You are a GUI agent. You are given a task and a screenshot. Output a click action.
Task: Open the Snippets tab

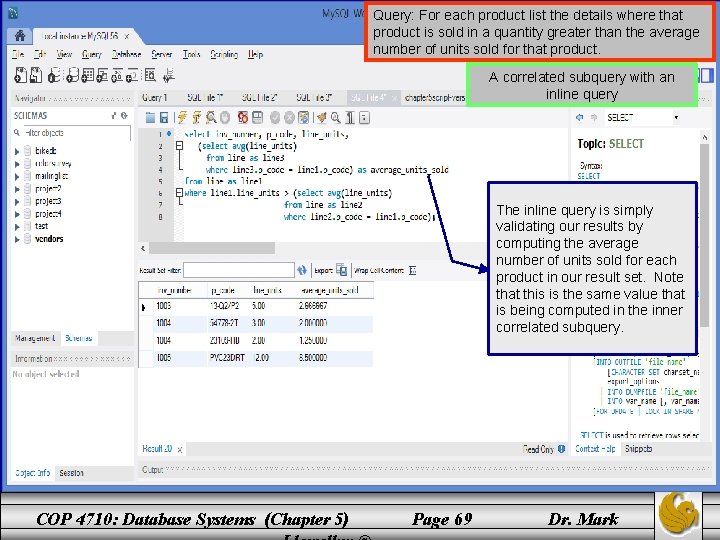pos(639,449)
